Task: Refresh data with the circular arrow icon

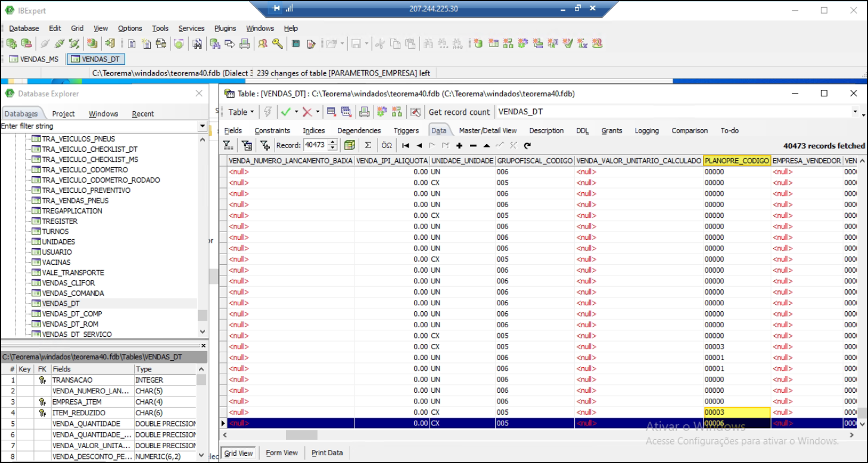Action: click(527, 145)
